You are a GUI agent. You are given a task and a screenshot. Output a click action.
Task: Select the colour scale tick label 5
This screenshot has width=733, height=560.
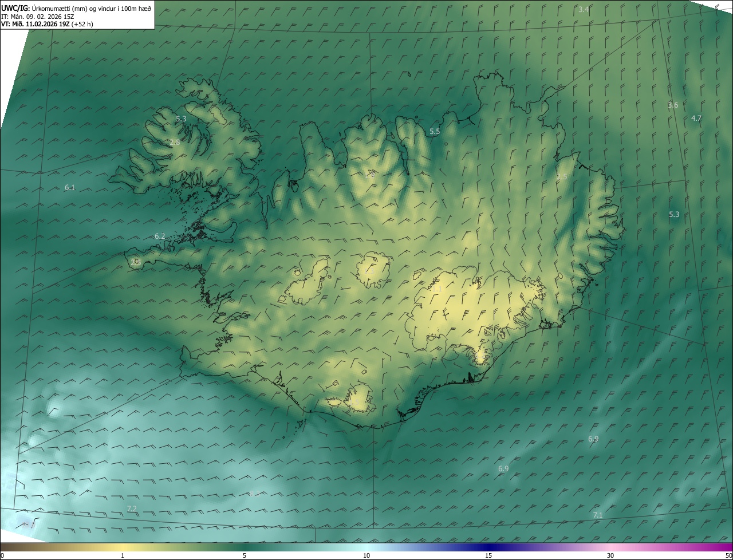(x=245, y=555)
